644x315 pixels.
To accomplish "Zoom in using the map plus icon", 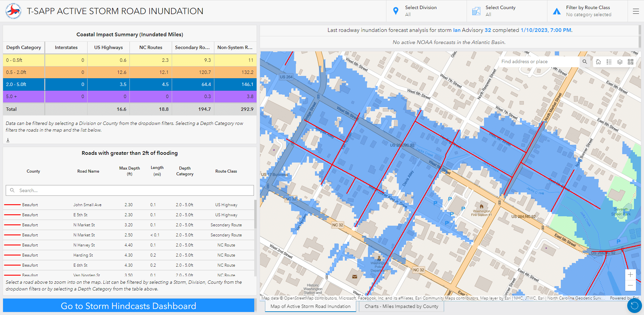I will (x=631, y=275).
